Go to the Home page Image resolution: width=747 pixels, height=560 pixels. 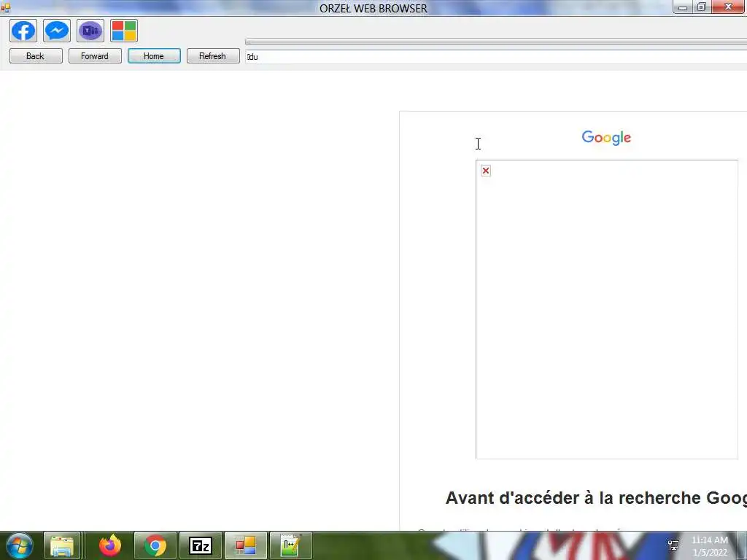click(x=154, y=55)
